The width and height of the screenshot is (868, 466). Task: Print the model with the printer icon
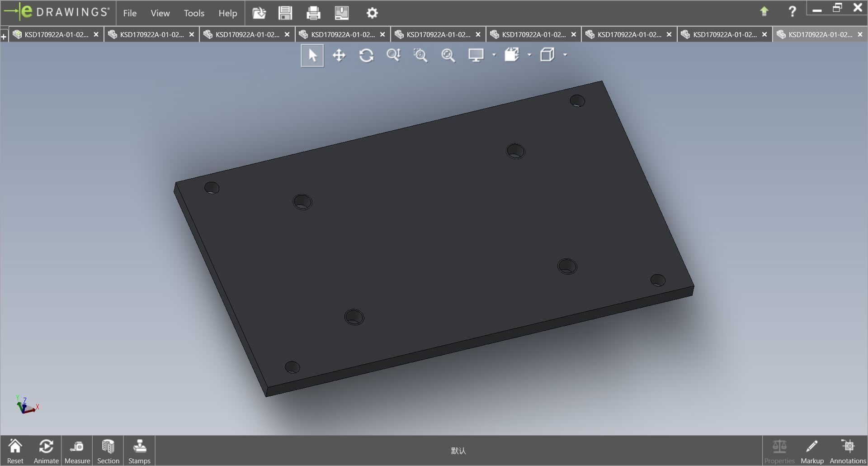(x=313, y=13)
